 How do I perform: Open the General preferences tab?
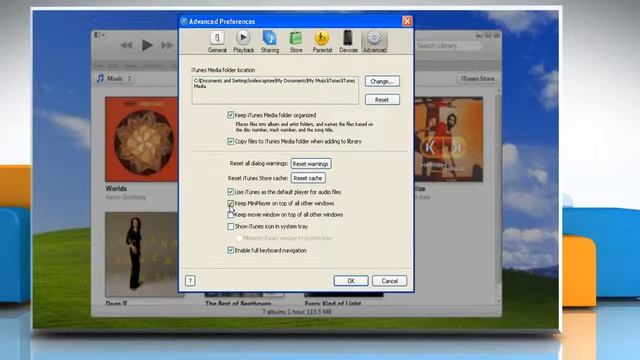[x=217, y=42]
